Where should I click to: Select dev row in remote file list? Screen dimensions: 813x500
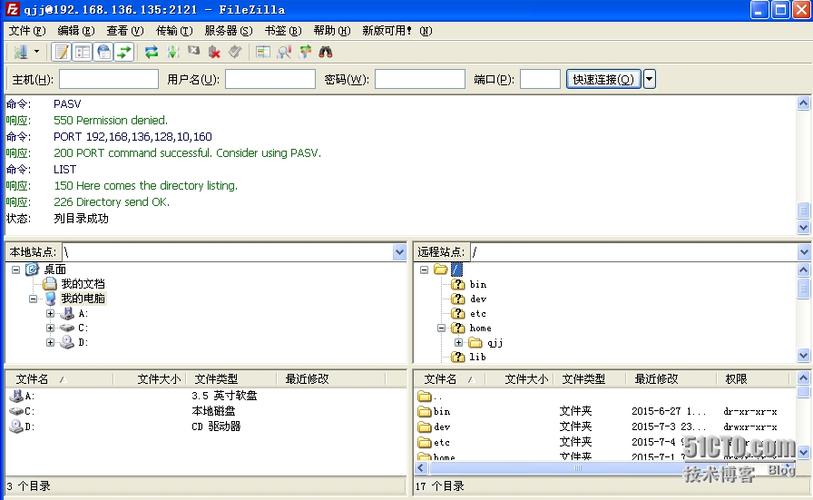pyautogui.click(x=605, y=427)
